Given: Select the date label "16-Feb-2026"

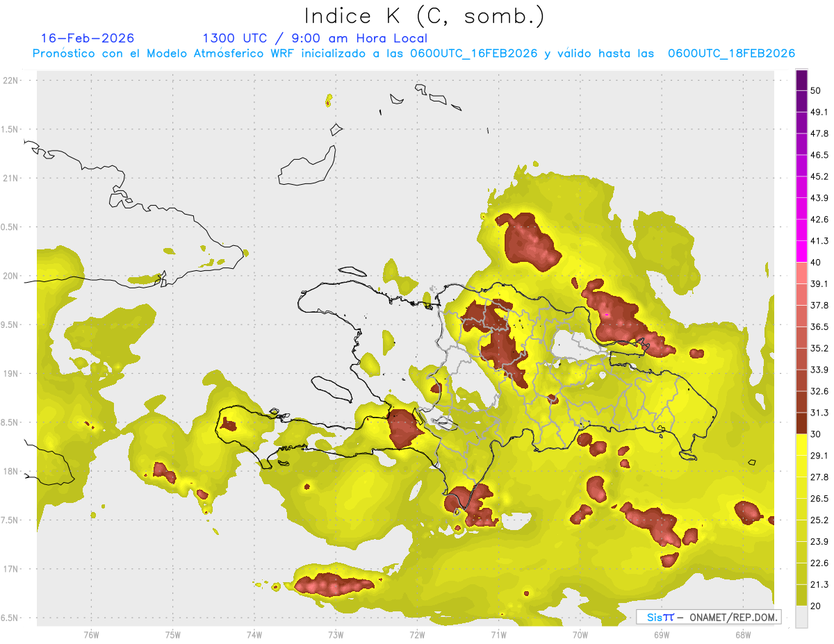Looking at the screenshot, I should pos(88,38).
